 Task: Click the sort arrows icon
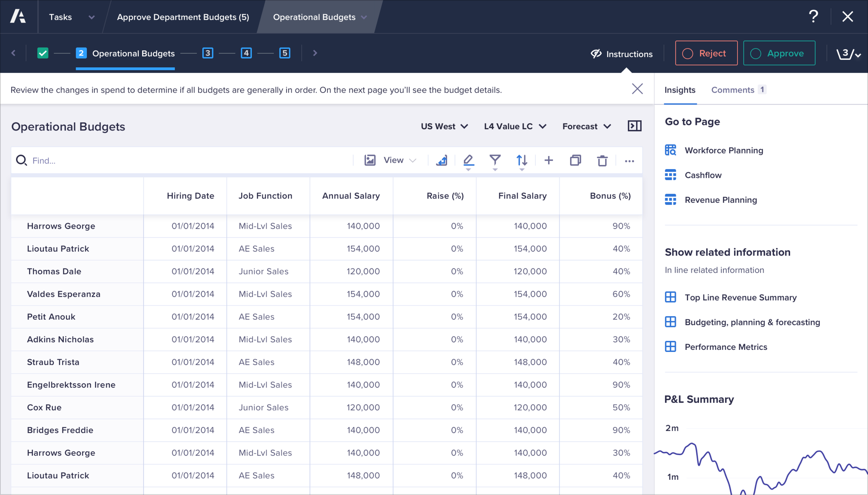(521, 160)
